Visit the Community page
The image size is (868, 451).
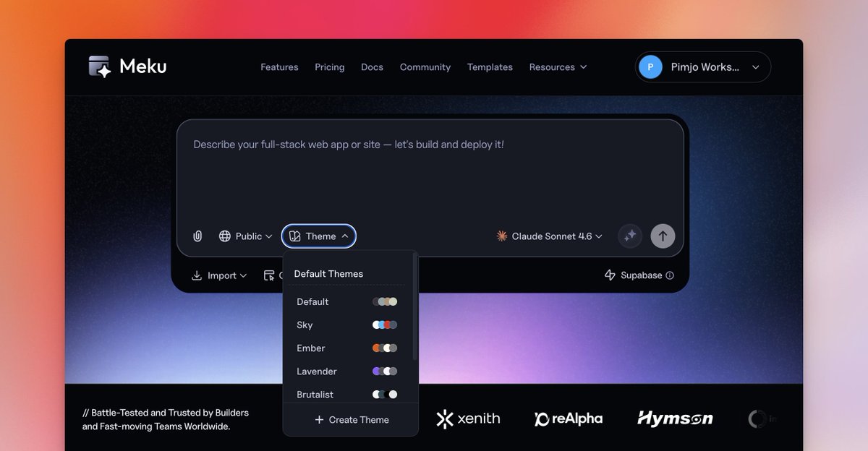tap(425, 67)
